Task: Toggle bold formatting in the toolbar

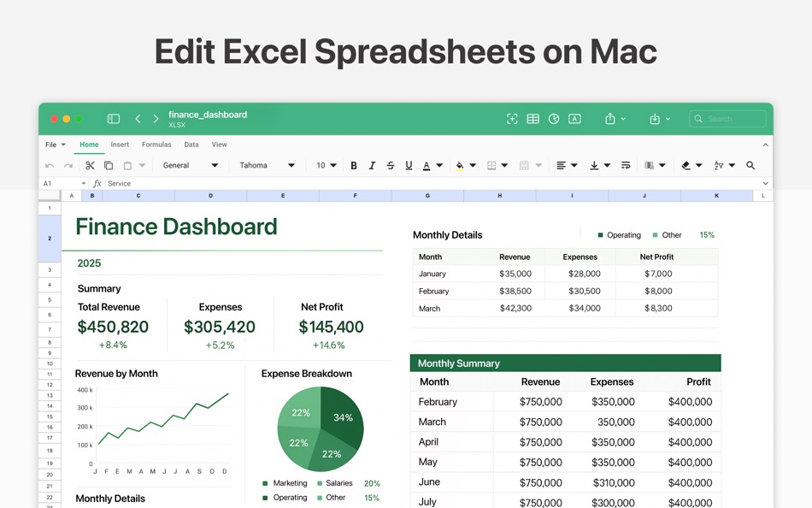Action: [x=354, y=165]
